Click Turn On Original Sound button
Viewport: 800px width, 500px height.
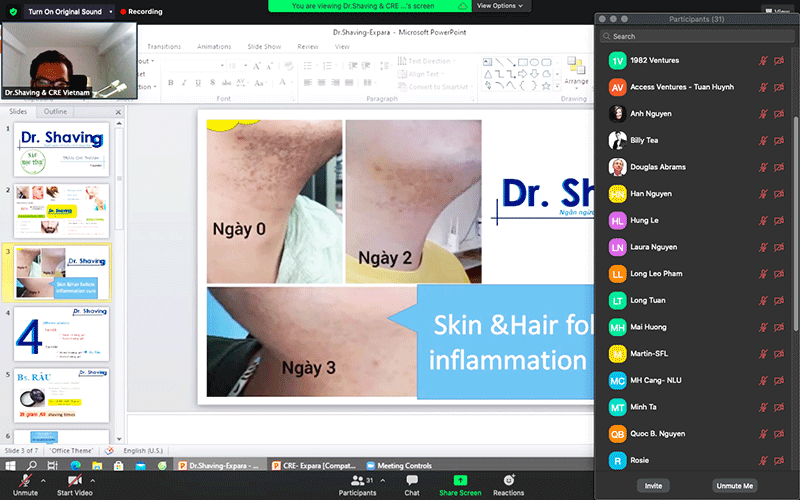click(65, 11)
